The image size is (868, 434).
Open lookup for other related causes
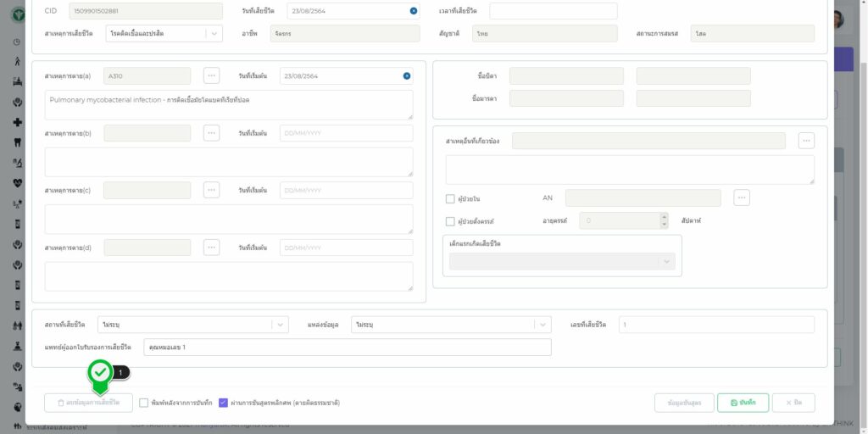(806, 141)
